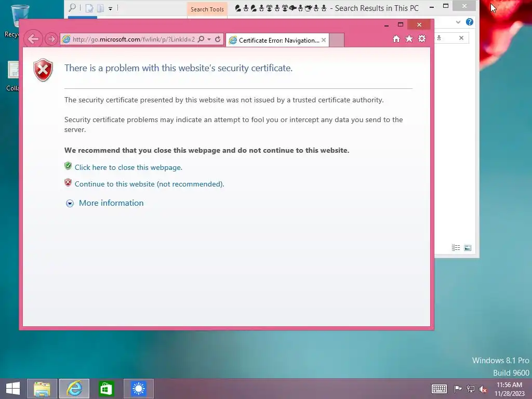Click the Search Results in This PC title
532x399 pixels.
point(377,8)
